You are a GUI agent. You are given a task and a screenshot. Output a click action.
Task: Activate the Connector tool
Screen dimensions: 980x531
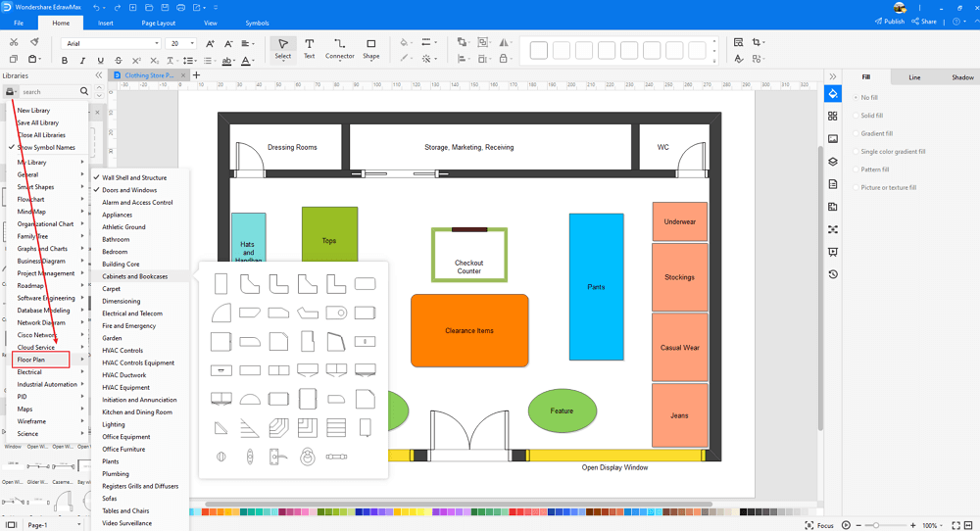click(x=339, y=48)
